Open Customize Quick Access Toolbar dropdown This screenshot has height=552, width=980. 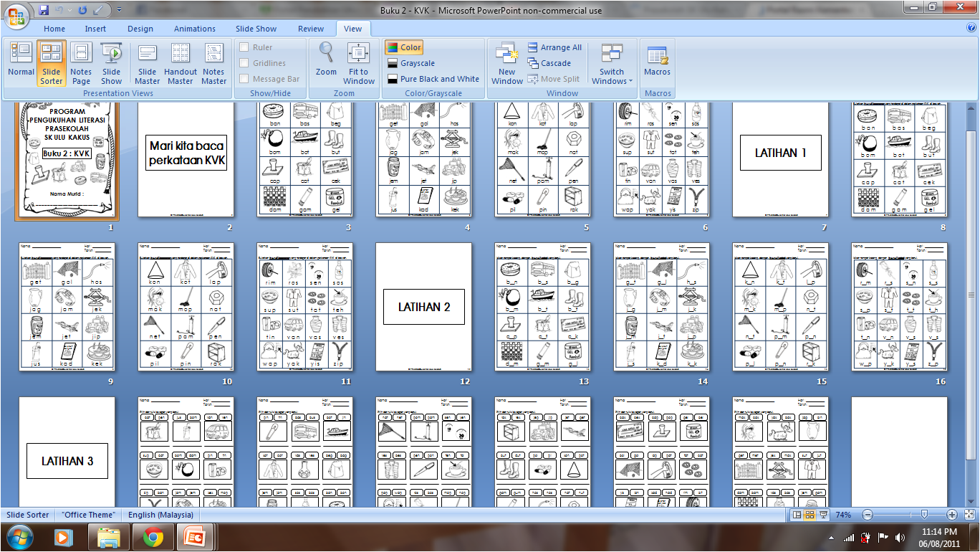[119, 10]
